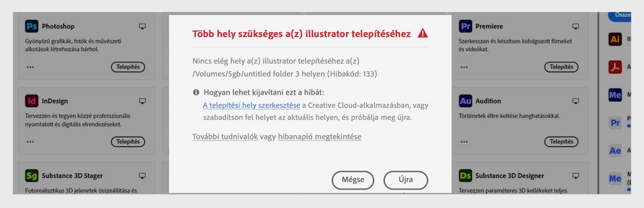
Task: Open the 'További tudnivalók' link
Action: 225,136
